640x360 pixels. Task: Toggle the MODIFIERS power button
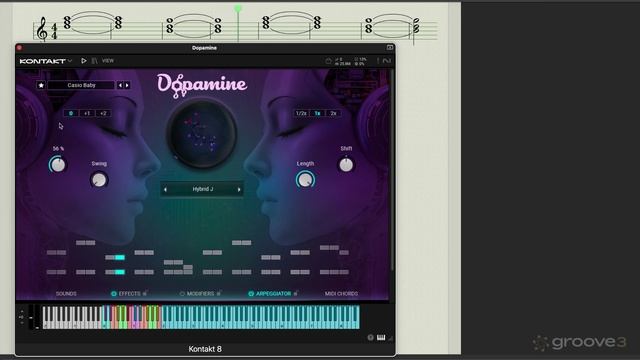click(x=182, y=293)
